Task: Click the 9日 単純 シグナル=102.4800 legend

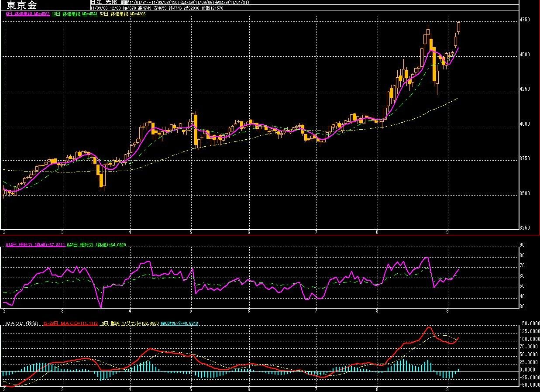Action: pyautogui.click(x=129, y=323)
